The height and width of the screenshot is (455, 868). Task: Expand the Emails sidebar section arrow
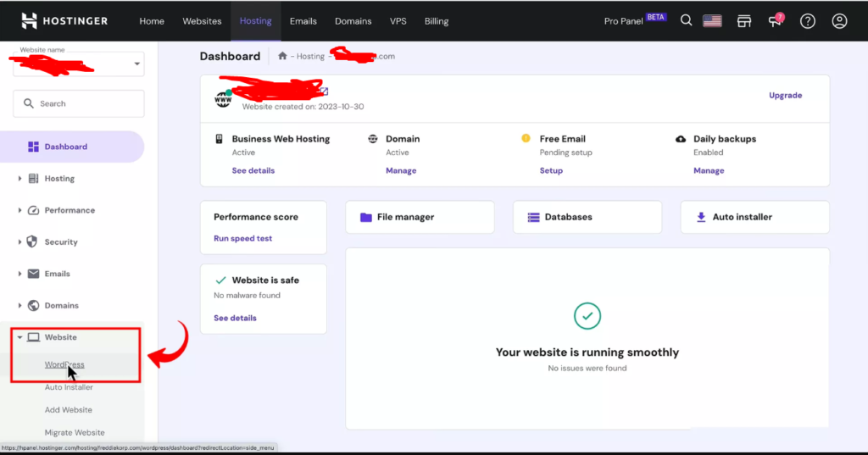pyautogui.click(x=19, y=274)
